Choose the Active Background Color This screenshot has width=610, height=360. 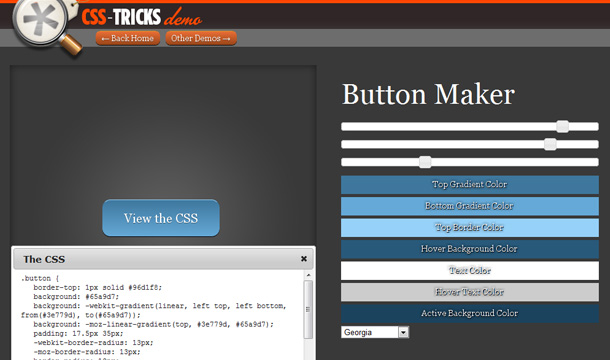pyautogui.click(x=470, y=313)
